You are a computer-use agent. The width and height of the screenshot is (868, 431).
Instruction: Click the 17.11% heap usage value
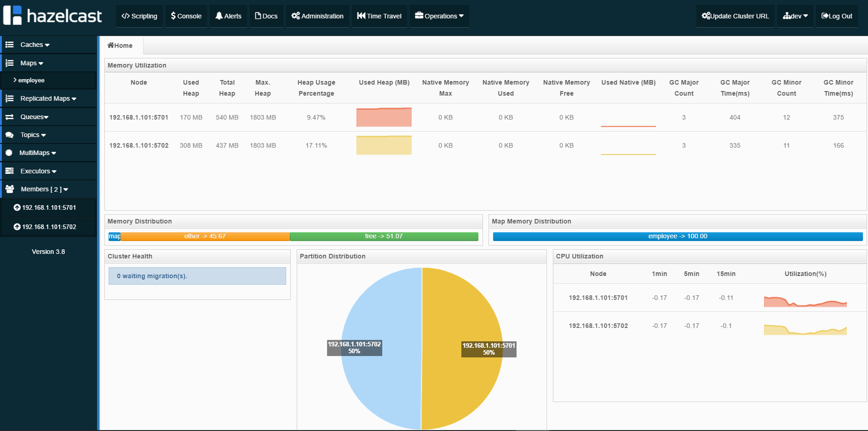(316, 145)
